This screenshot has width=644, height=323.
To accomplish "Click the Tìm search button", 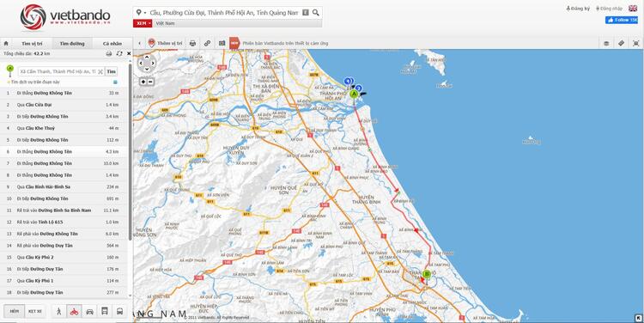I will (111, 71).
